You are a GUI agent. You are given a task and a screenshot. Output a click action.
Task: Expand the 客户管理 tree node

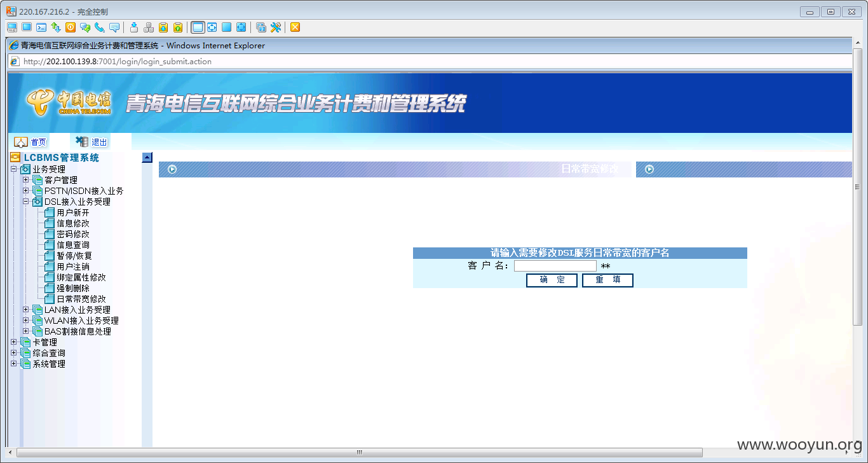point(26,180)
